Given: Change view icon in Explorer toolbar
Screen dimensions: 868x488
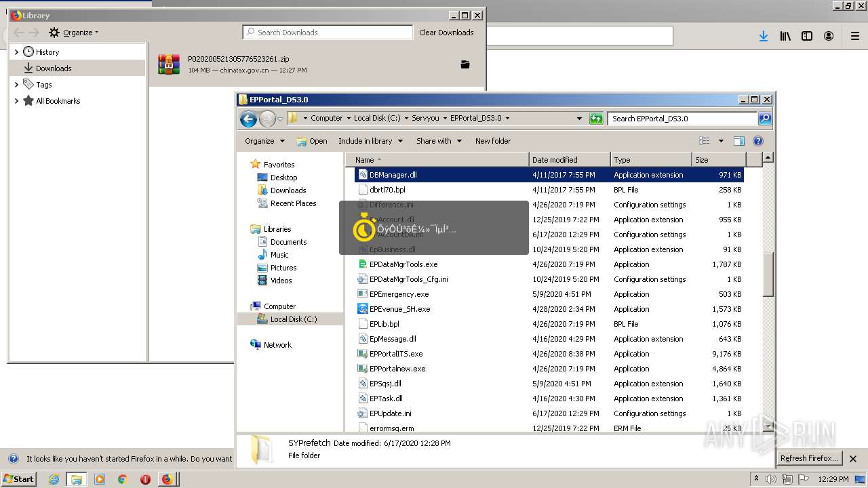Looking at the screenshot, I should pos(705,141).
